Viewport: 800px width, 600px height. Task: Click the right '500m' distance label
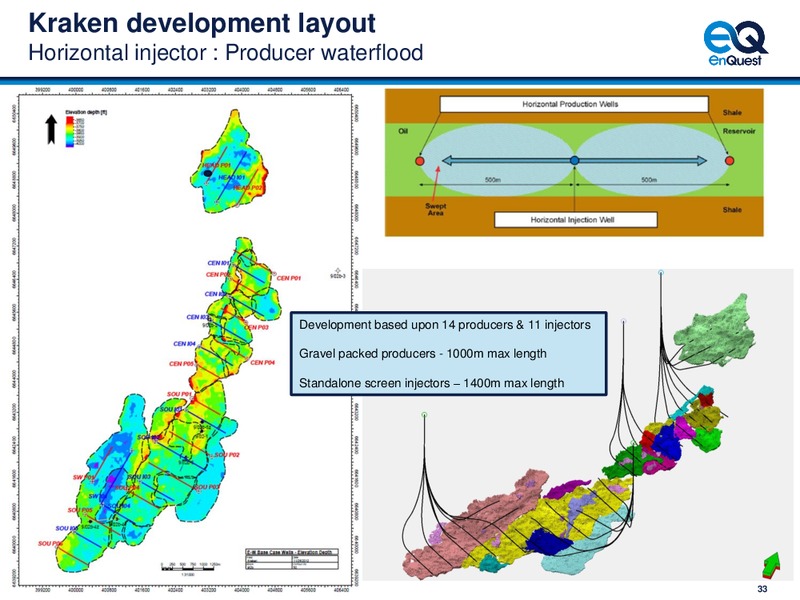click(x=649, y=180)
